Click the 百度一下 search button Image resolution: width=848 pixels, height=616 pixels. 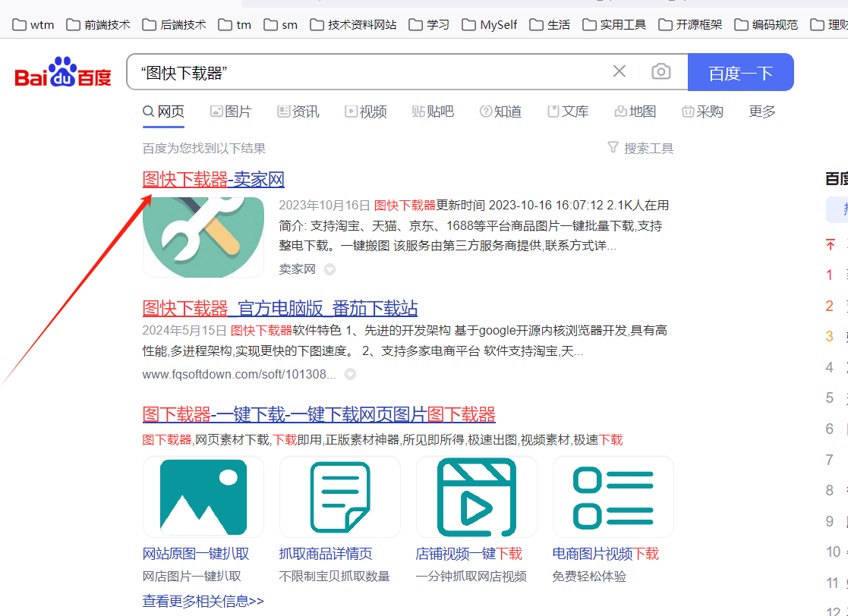click(740, 72)
